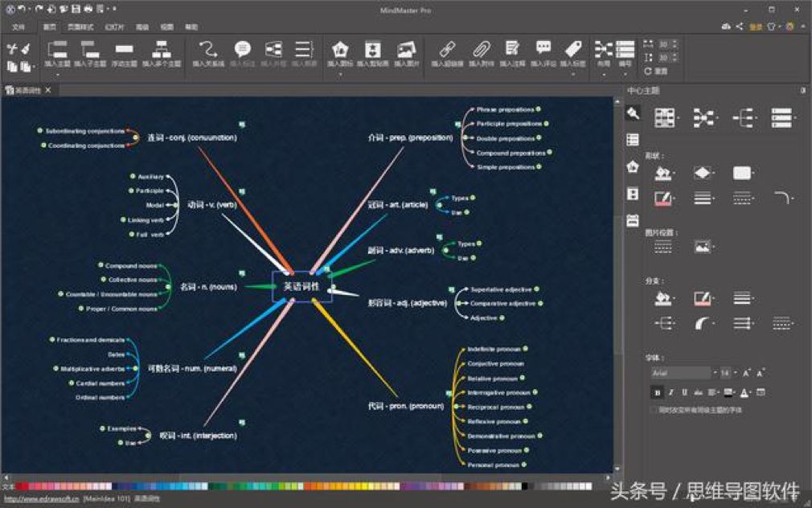This screenshot has height=508, width=812.
Task: Toggle Underline in the font panel
Action: pos(685,392)
